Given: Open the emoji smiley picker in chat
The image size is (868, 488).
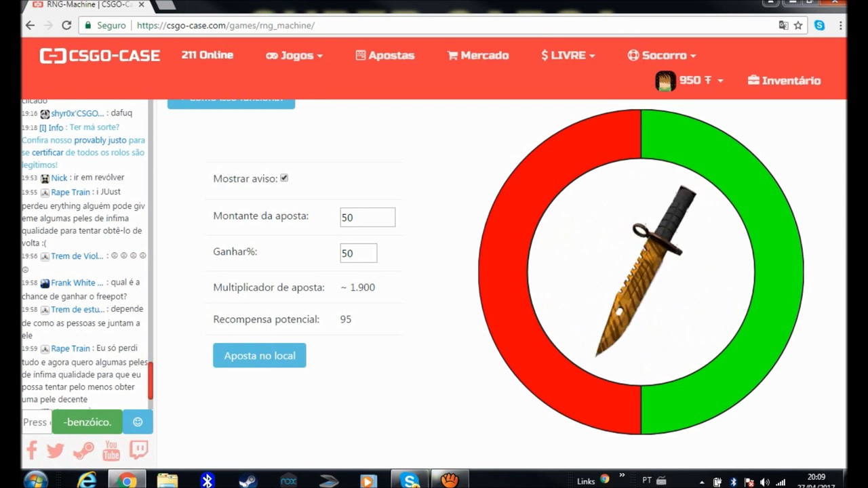Looking at the screenshot, I should pyautogui.click(x=138, y=422).
